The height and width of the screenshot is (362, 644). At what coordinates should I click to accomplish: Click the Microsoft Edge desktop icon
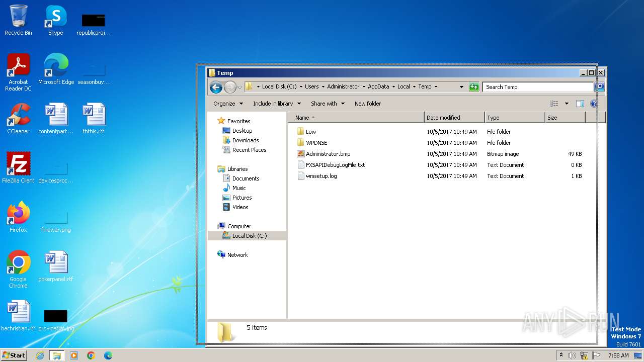(x=56, y=69)
